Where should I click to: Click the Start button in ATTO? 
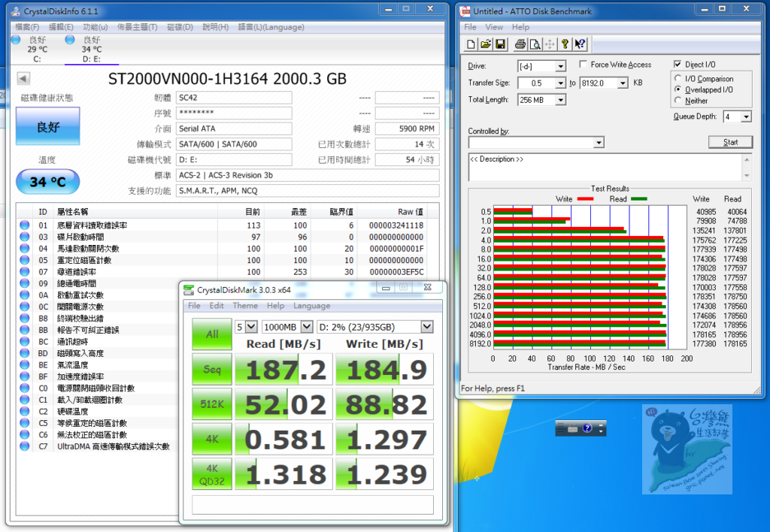730,142
